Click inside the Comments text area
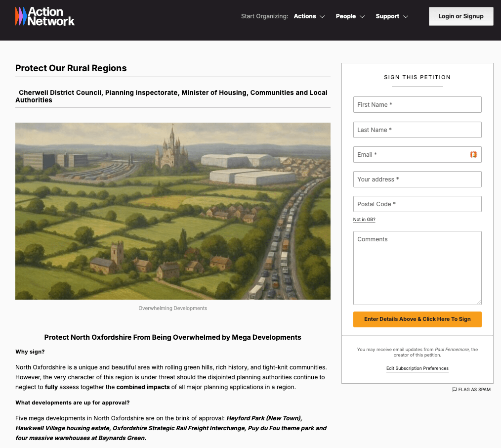The height and width of the screenshot is (448, 501). tap(417, 268)
